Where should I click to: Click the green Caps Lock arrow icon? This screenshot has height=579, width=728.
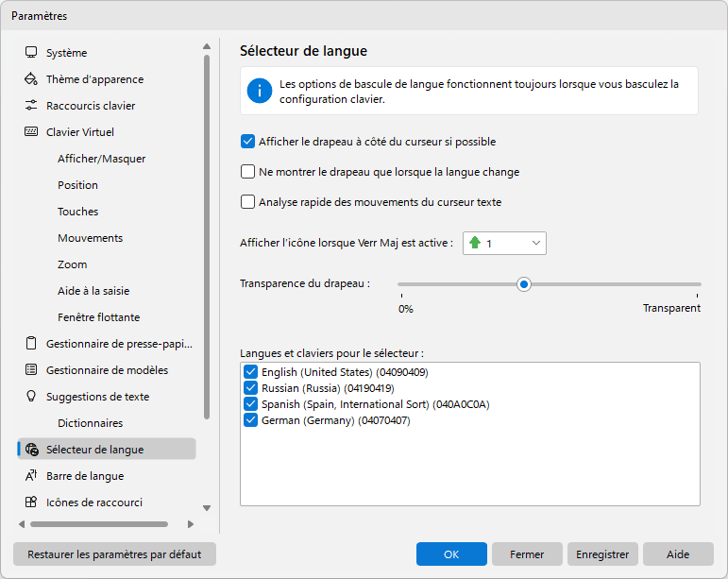tap(475, 243)
